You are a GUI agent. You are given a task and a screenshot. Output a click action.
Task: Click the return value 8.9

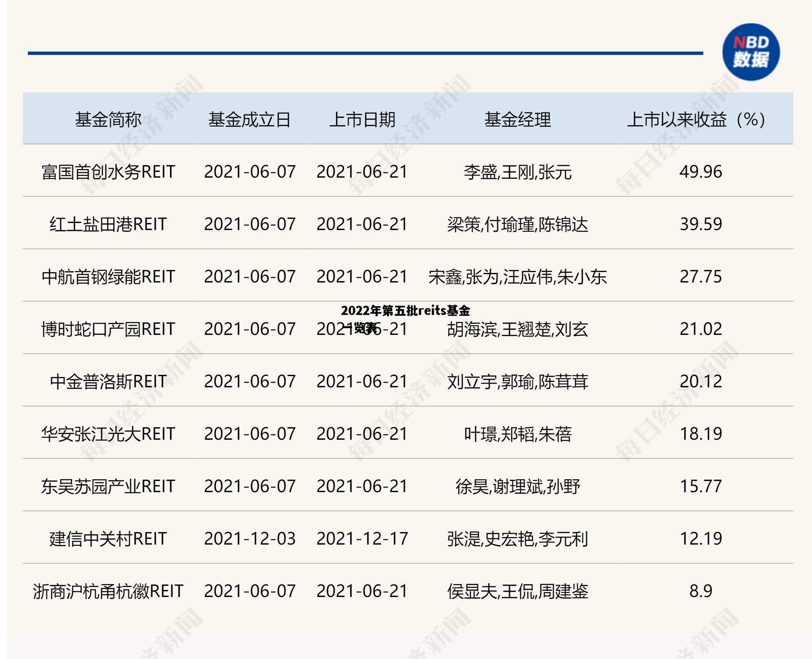(701, 591)
